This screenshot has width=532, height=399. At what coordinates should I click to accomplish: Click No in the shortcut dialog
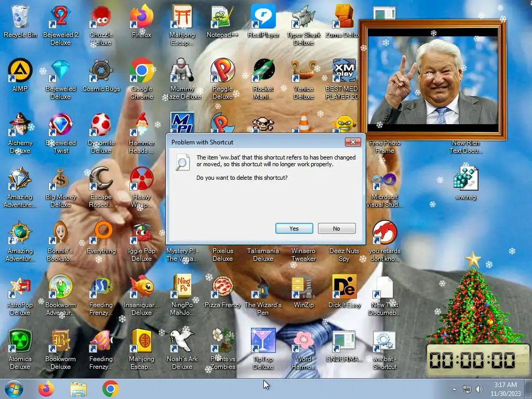point(337,229)
